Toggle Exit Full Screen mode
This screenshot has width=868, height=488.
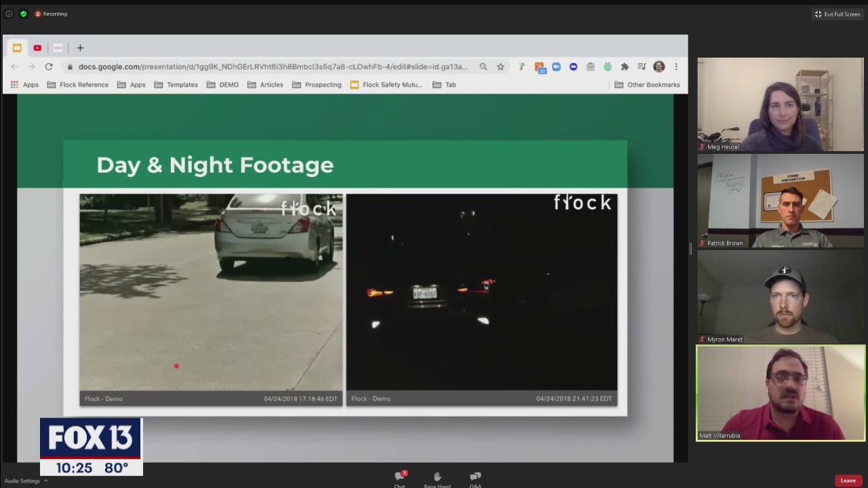coord(837,14)
